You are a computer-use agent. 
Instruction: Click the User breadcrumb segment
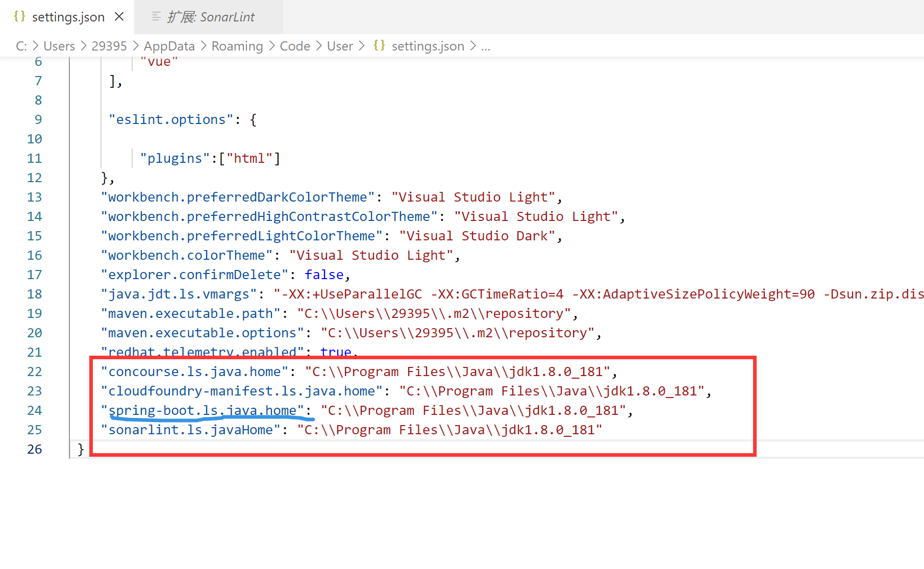coord(340,46)
